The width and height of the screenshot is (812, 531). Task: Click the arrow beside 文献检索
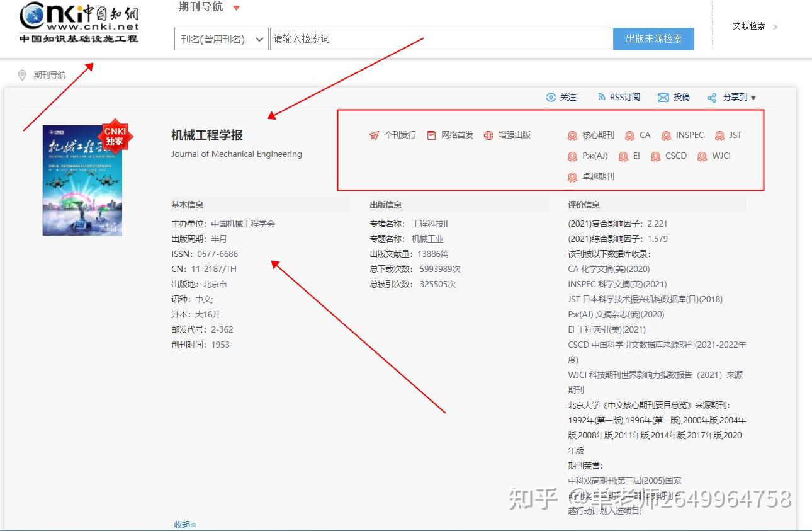pyautogui.click(x=775, y=27)
